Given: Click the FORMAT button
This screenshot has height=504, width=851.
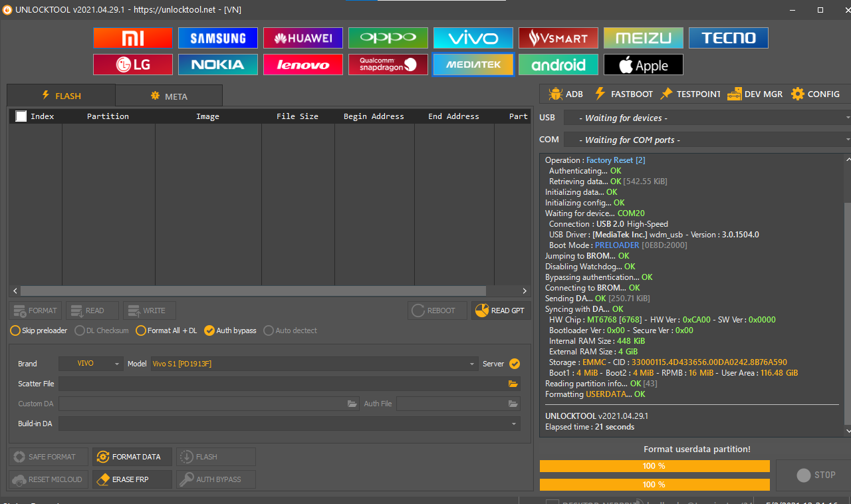Looking at the screenshot, I should point(35,311).
